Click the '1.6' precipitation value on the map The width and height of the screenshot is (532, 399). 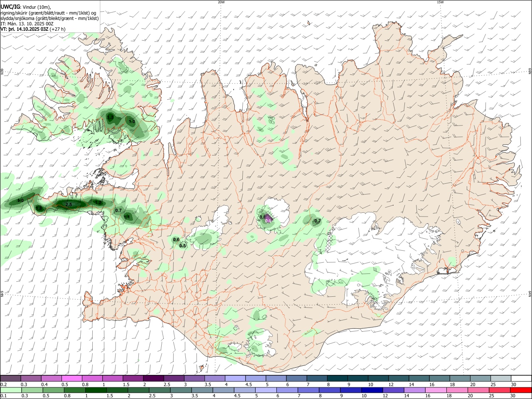[x=39, y=208]
